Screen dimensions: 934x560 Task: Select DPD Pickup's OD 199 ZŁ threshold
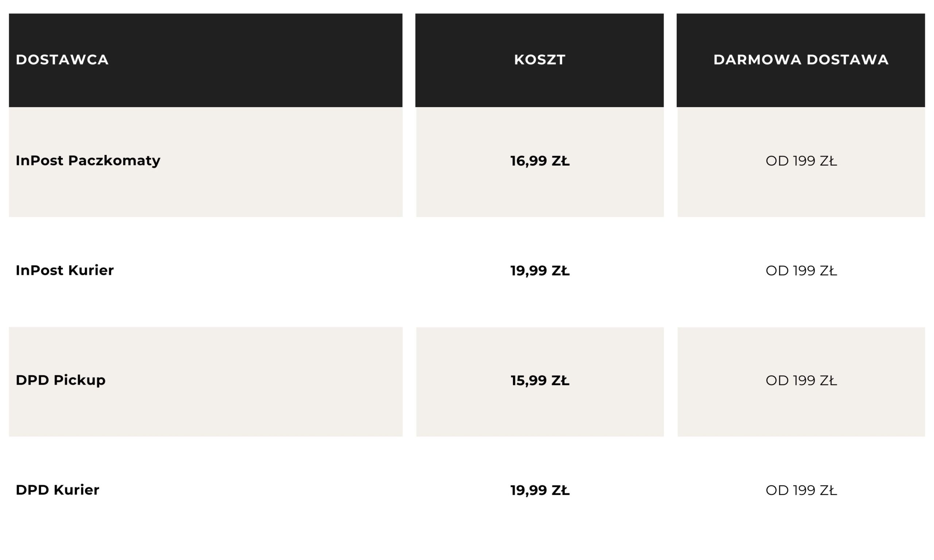801,380
